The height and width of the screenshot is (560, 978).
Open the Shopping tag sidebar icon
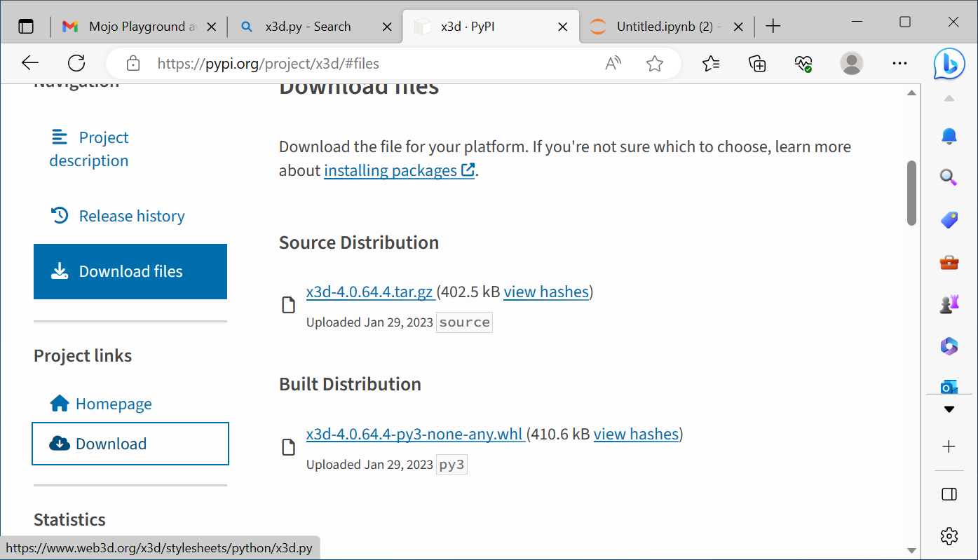pyautogui.click(x=949, y=220)
